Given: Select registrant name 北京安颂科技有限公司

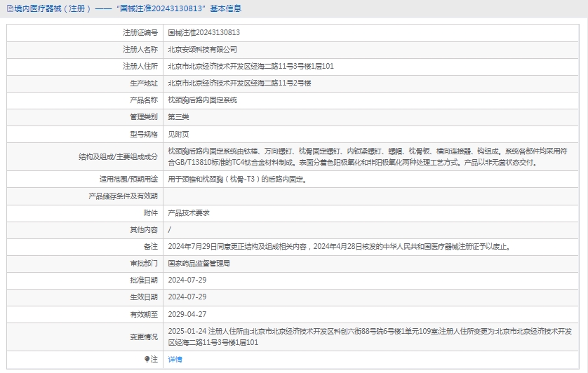Looking at the screenshot, I should tap(202, 50).
